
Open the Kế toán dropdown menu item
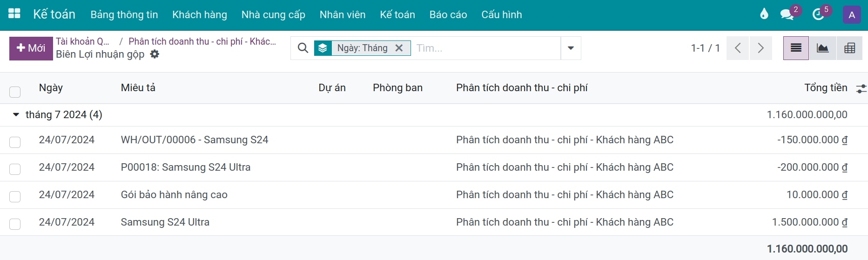tap(397, 15)
